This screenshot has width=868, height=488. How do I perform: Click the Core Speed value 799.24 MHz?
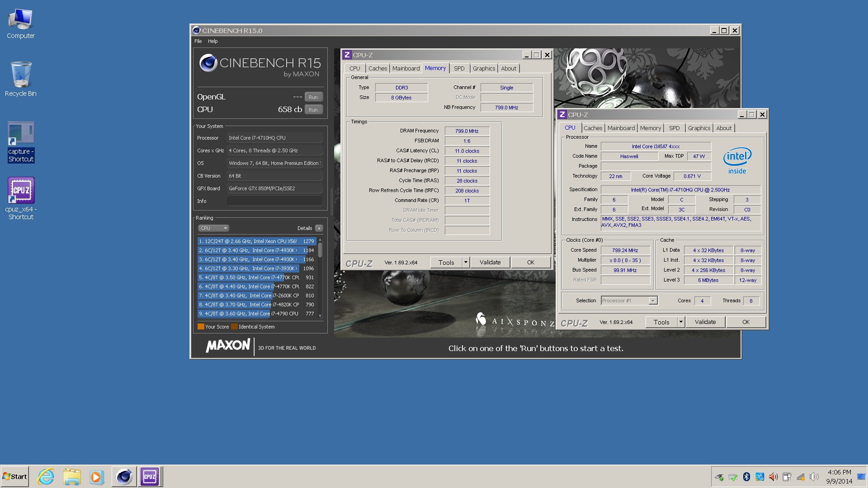point(625,250)
